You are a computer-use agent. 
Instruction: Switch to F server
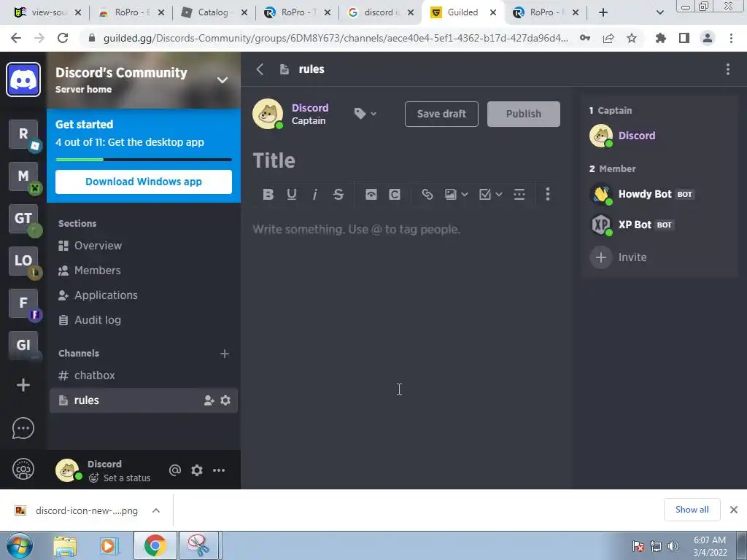click(x=23, y=303)
